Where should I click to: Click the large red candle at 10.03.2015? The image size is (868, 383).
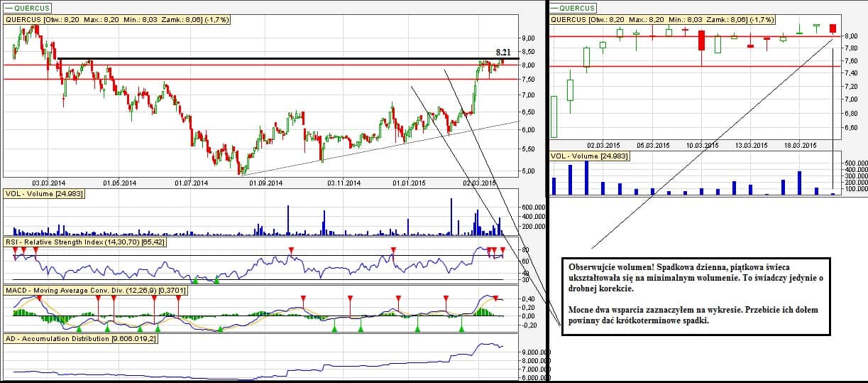tap(701, 41)
